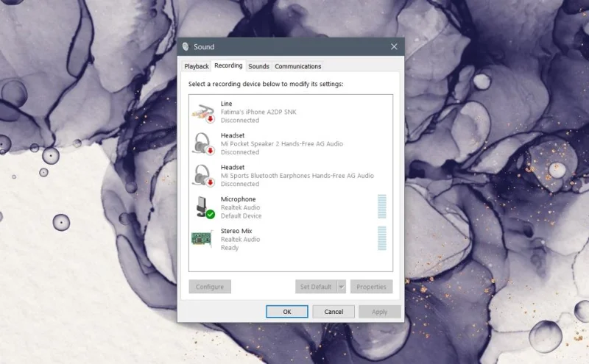Select "Mi Pocket Speaker 2 Hands-Free AG Audio" text

pyautogui.click(x=282, y=143)
